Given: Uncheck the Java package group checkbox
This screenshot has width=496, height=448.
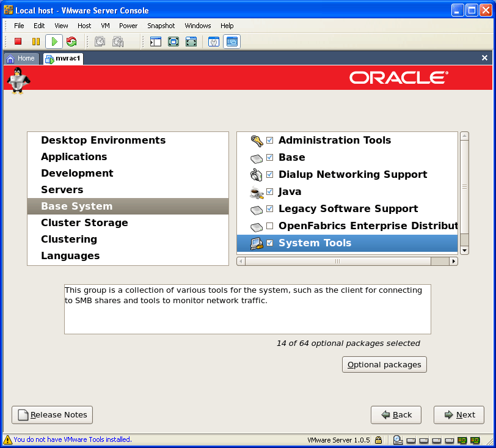Looking at the screenshot, I should tap(269, 192).
